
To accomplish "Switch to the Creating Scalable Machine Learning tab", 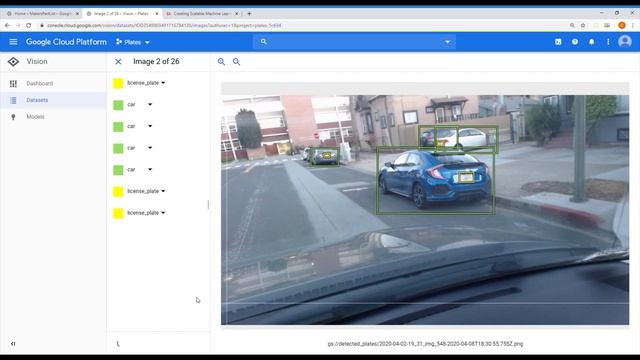I will point(201,13).
